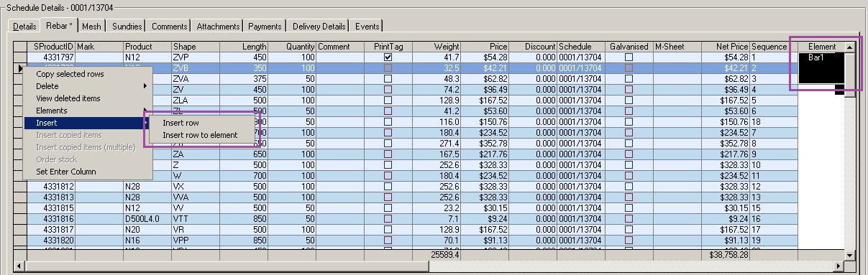Click the Discount column header
868x275 pixels.
(x=533, y=47)
